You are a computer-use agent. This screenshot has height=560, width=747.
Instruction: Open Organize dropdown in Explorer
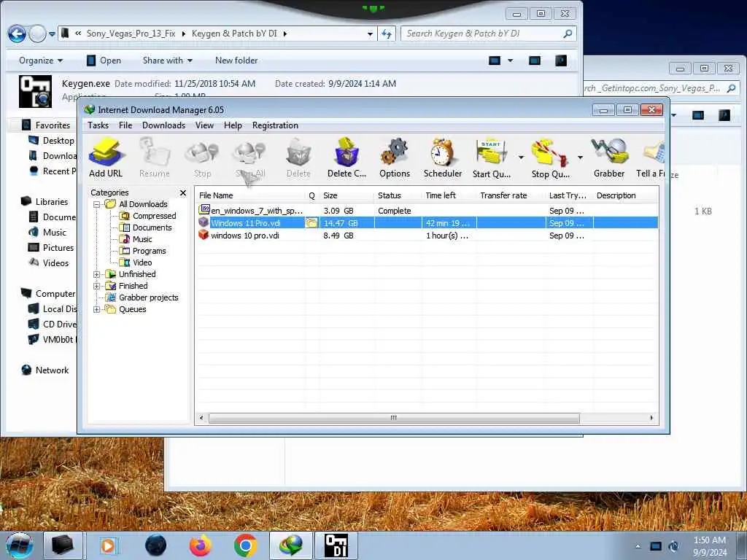[x=41, y=61]
